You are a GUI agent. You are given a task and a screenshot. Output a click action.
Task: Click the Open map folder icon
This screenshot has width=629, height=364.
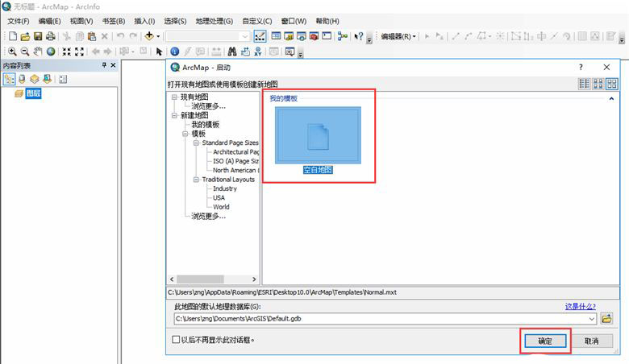[25, 36]
